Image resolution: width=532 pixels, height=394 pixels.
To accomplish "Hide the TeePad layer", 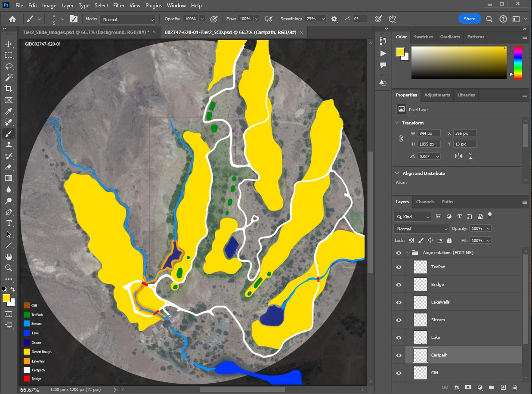I will tap(399, 267).
